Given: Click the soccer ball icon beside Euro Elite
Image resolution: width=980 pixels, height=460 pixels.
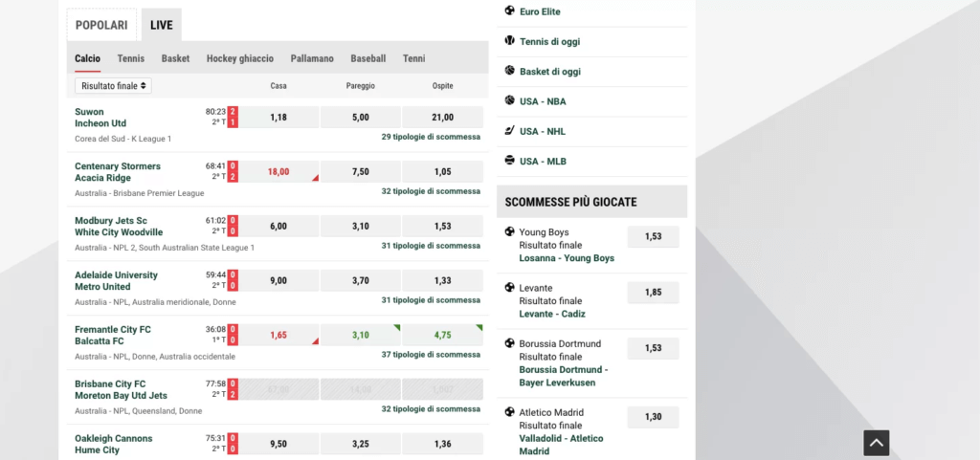Looking at the screenshot, I should point(509,11).
